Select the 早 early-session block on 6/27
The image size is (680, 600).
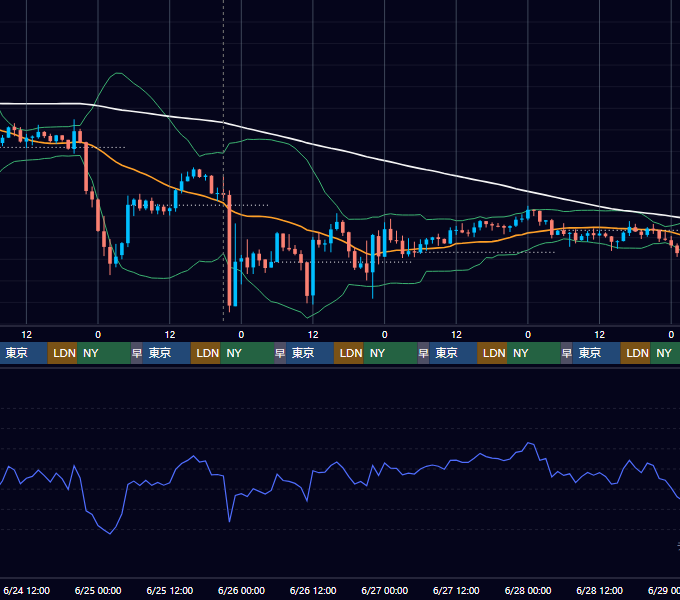click(423, 353)
